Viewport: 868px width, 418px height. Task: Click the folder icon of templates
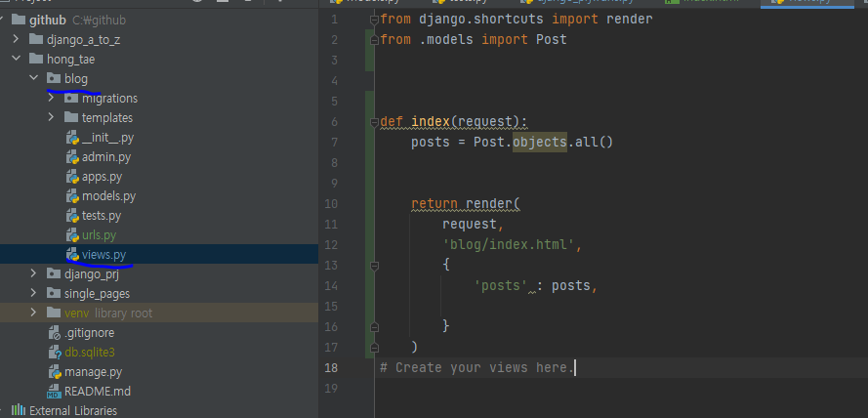pyautogui.click(x=71, y=118)
